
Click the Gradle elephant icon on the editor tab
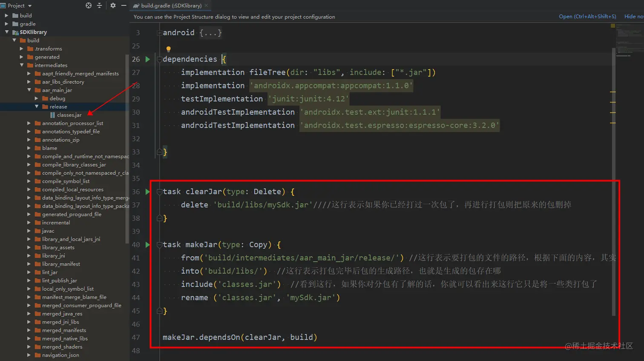[x=136, y=6]
